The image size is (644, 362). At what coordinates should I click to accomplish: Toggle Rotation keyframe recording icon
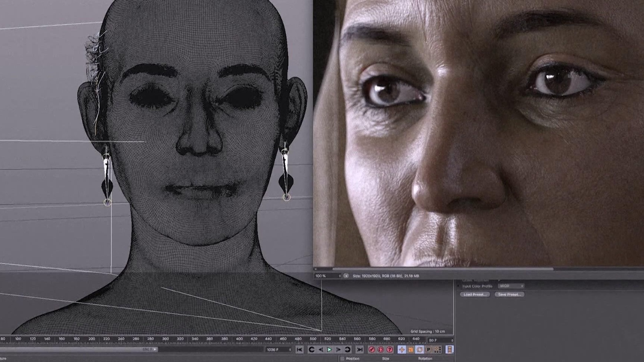click(420, 350)
